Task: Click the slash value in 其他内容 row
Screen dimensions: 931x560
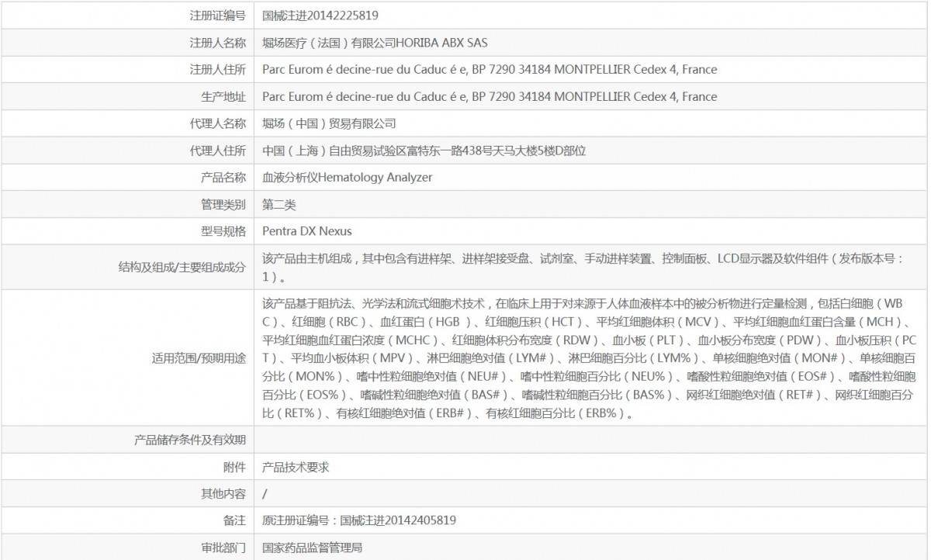Action: coord(265,493)
